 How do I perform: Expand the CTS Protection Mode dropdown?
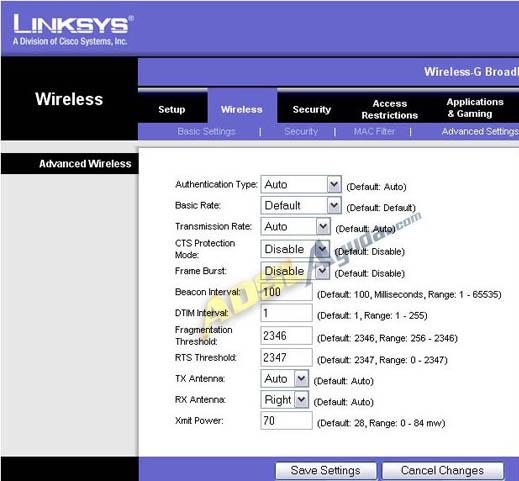(295, 249)
